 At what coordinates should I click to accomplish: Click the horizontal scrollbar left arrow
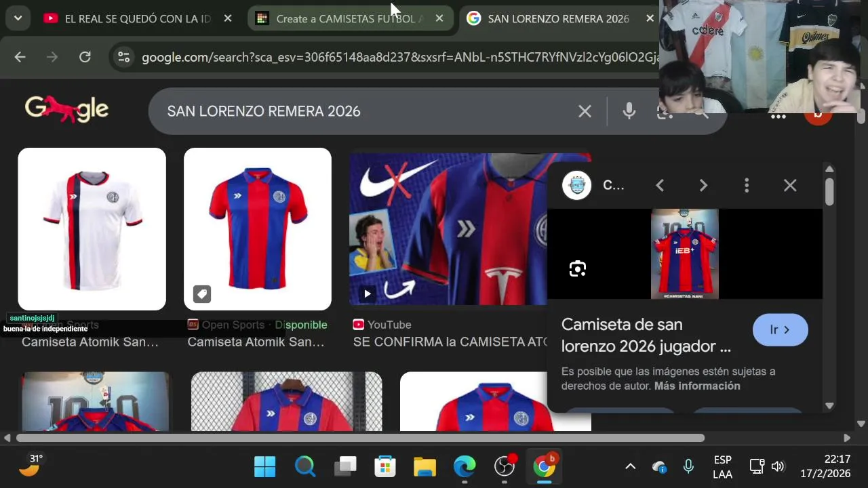point(7,438)
